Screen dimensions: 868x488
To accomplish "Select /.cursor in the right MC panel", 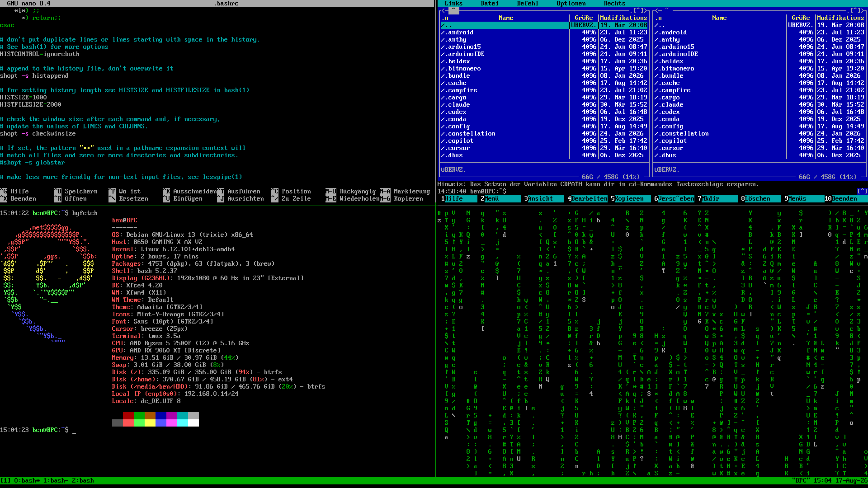I will click(759, 148).
